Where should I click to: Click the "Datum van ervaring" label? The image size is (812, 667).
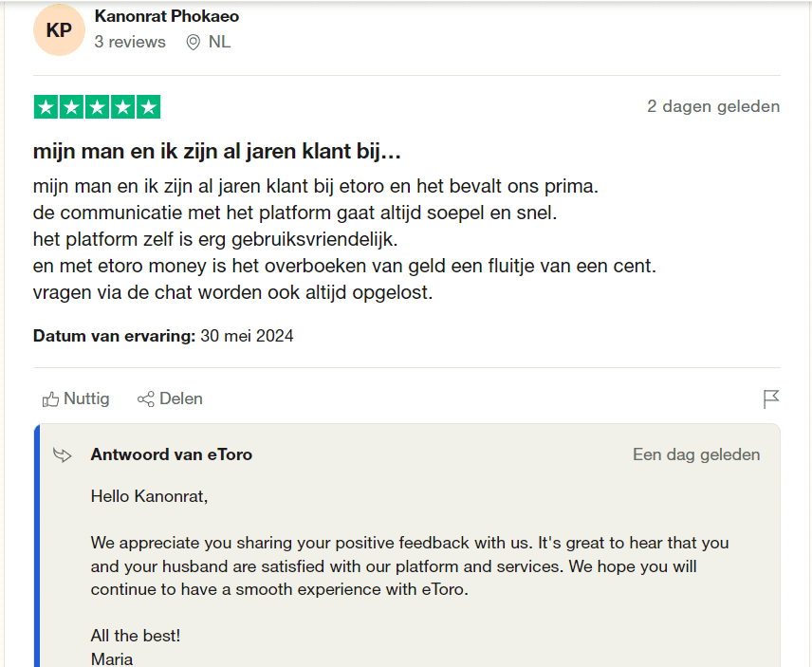point(114,336)
